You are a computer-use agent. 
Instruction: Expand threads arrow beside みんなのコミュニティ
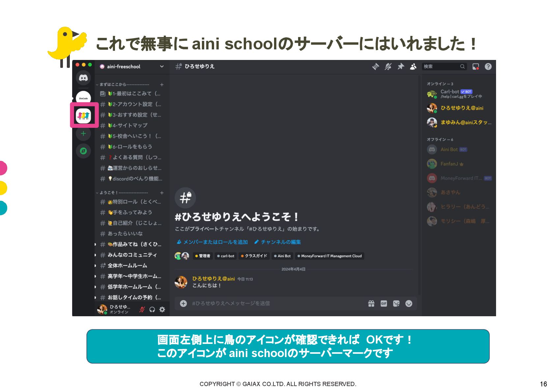(96, 255)
